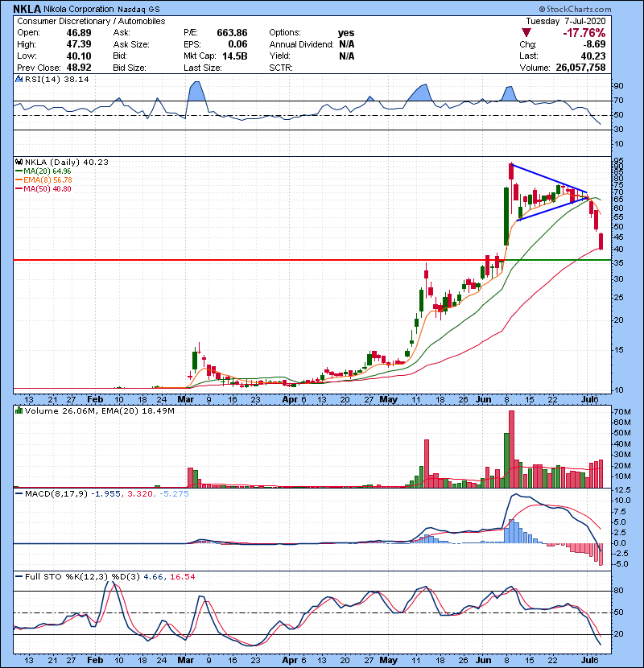The height and width of the screenshot is (668, 644).
Task: Click the Nikola Corporation company name
Action: 79,9
